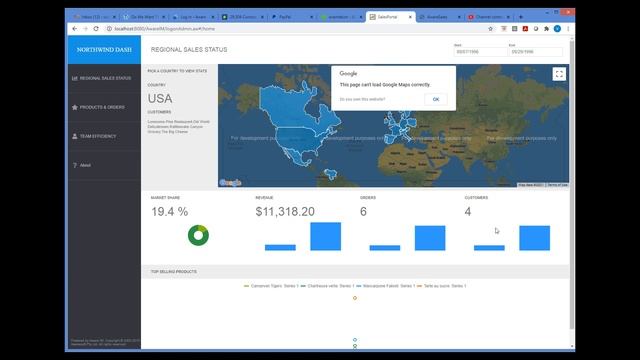Click the Northwind Dash logo header
640x360 pixels.
(x=104, y=50)
